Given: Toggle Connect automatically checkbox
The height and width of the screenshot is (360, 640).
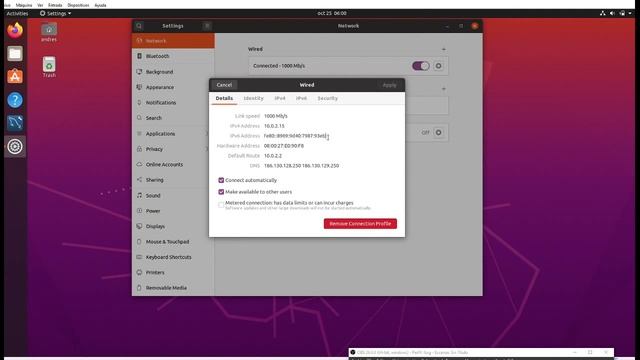Looking at the screenshot, I should coord(221,180).
